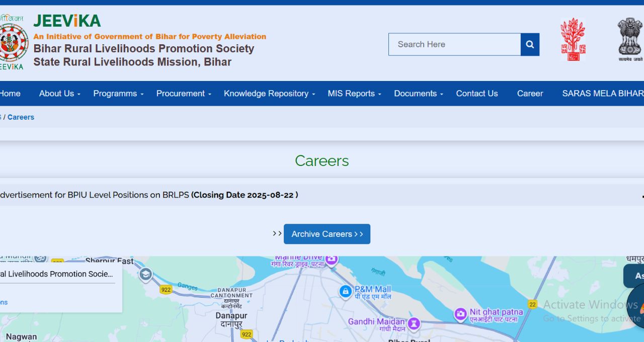Open the Knowledge Repository dropdown

point(269,94)
